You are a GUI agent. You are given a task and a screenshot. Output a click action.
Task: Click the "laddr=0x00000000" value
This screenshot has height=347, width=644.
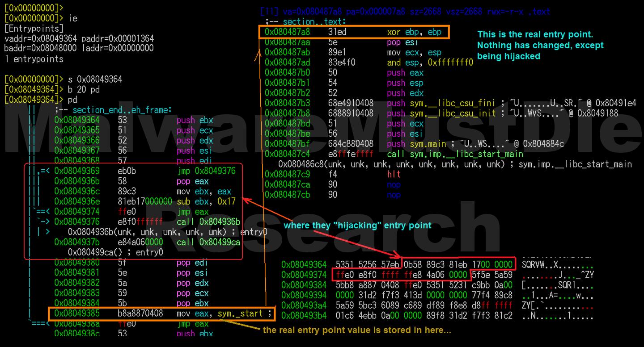point(117,48)
